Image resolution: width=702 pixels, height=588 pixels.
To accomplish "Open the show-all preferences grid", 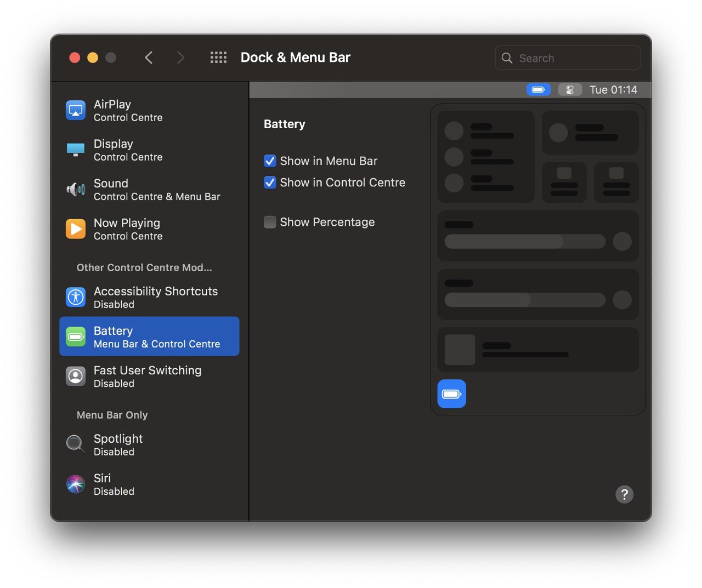I will 218,58.
